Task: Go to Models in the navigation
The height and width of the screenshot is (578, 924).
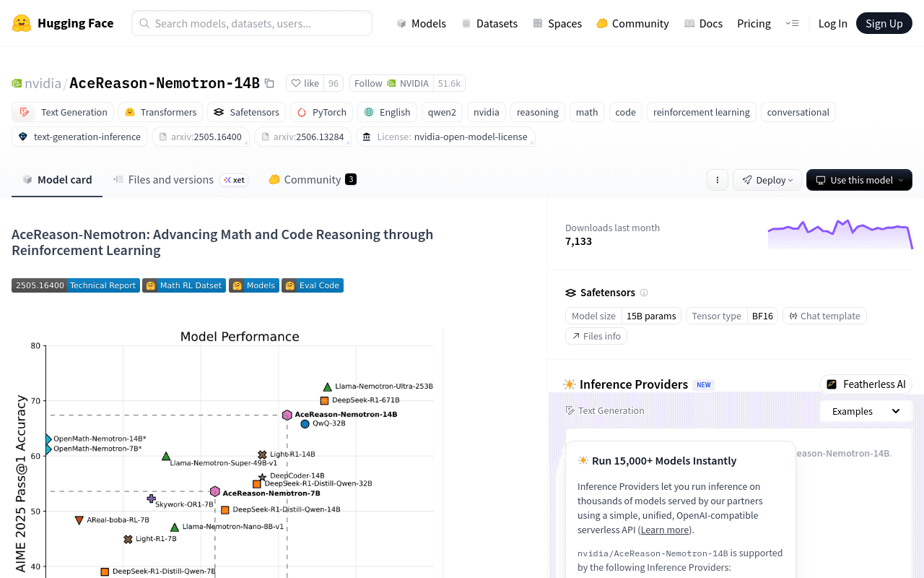Action: coord(421,23)
